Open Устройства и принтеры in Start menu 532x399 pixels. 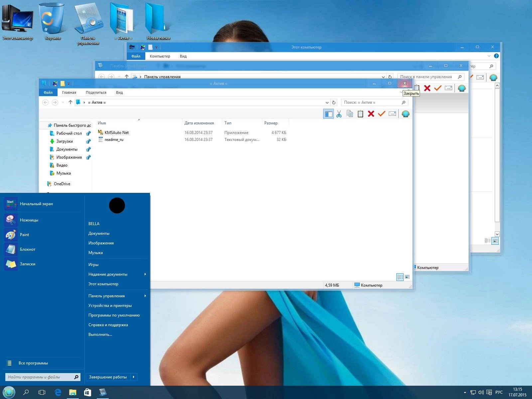110,305
